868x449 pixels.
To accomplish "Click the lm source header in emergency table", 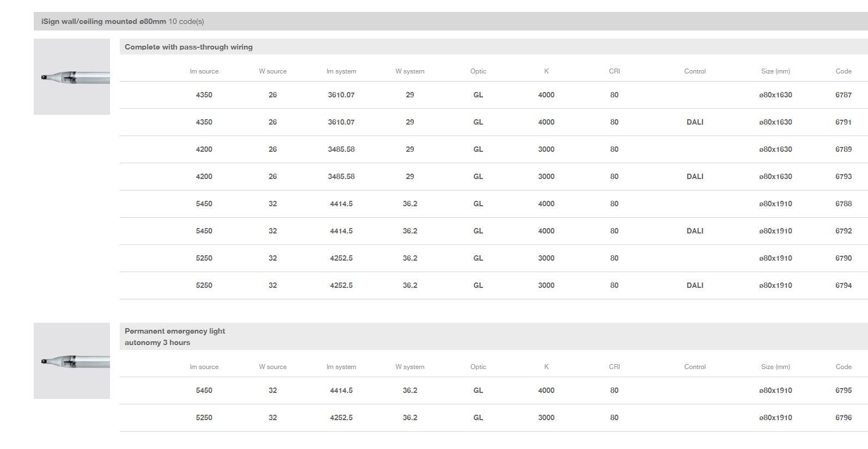I will point(204,367).
